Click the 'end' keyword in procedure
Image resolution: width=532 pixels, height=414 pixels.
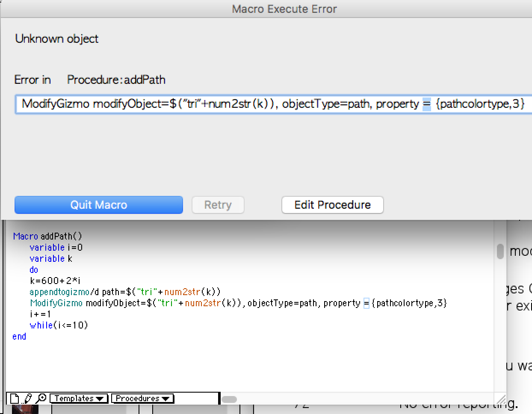(x=19, y=337)
